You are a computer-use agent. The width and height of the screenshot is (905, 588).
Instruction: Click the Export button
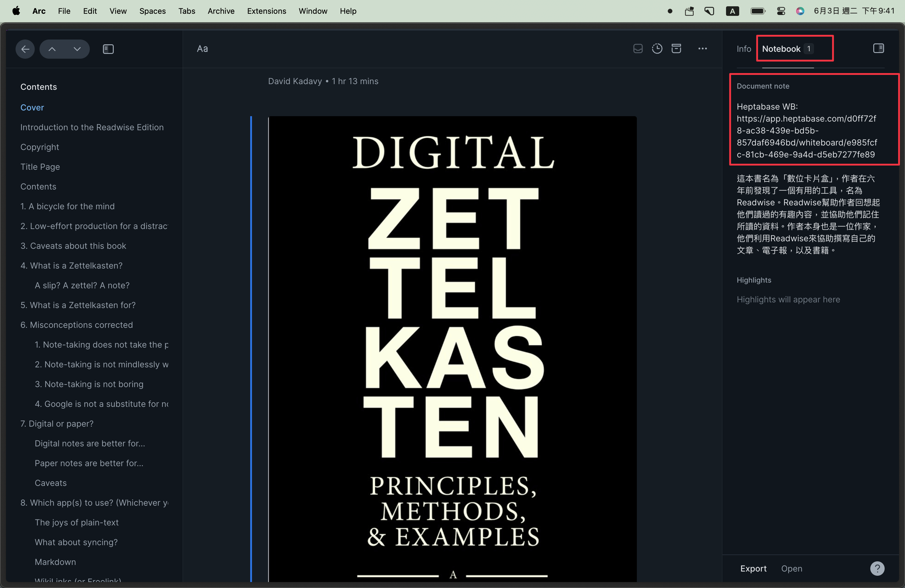point(753,568)
